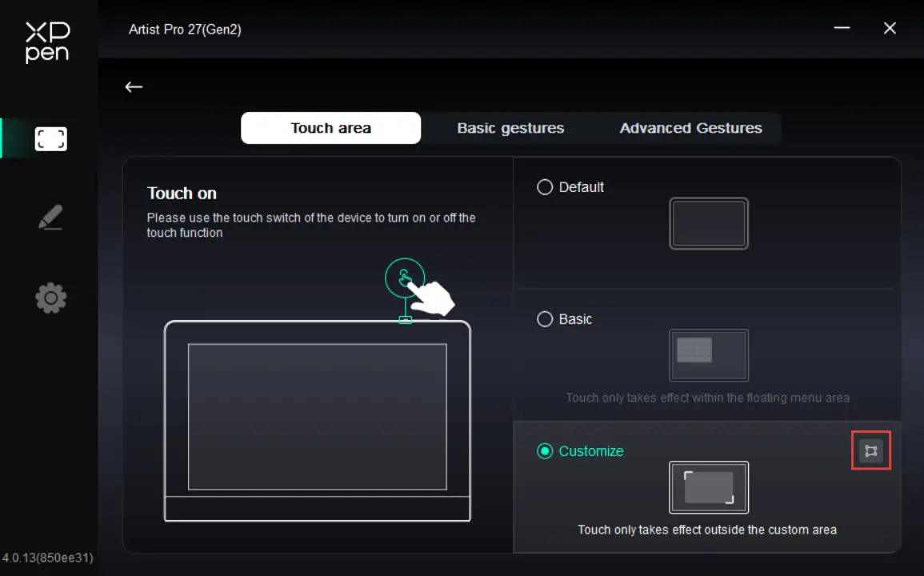Open the pen settings sidebar icon
The width and height of the screenshot is (924, 576).
click(50, 218)
